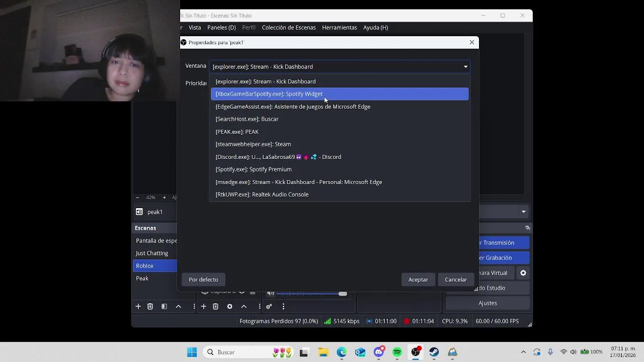Screen dimensions: 644x362
Task: Open Ayuda (H) menu
Action: pyautogui.click(x=375, y=28)
